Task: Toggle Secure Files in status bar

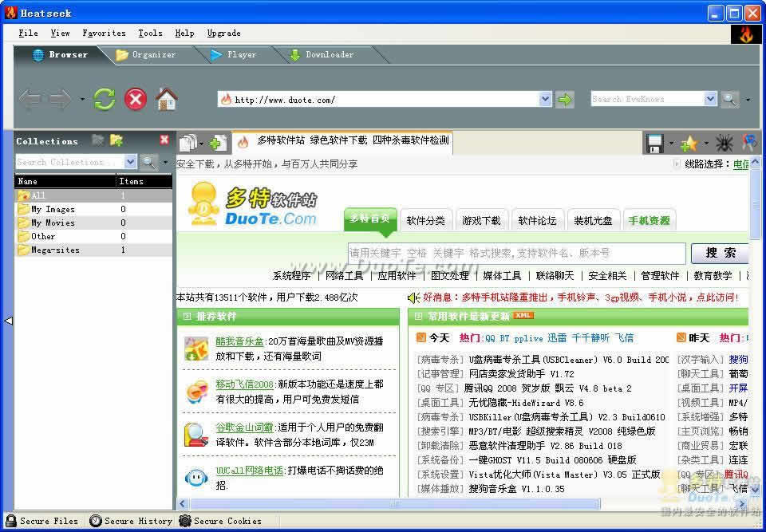Action: [42, 521]
